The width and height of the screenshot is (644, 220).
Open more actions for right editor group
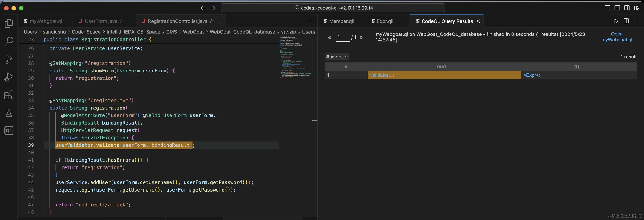click(x=636, y=21)
